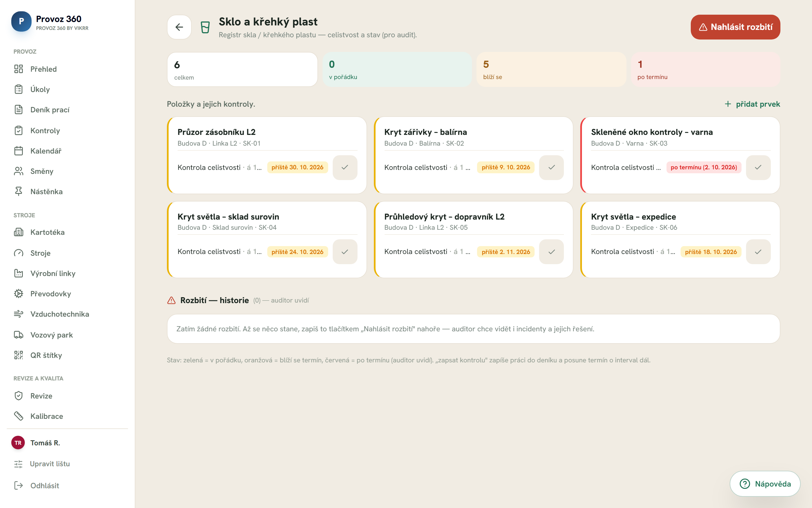
Task: Mark Kryt zářivky – balírna check done
Action: tap(551, 167)
